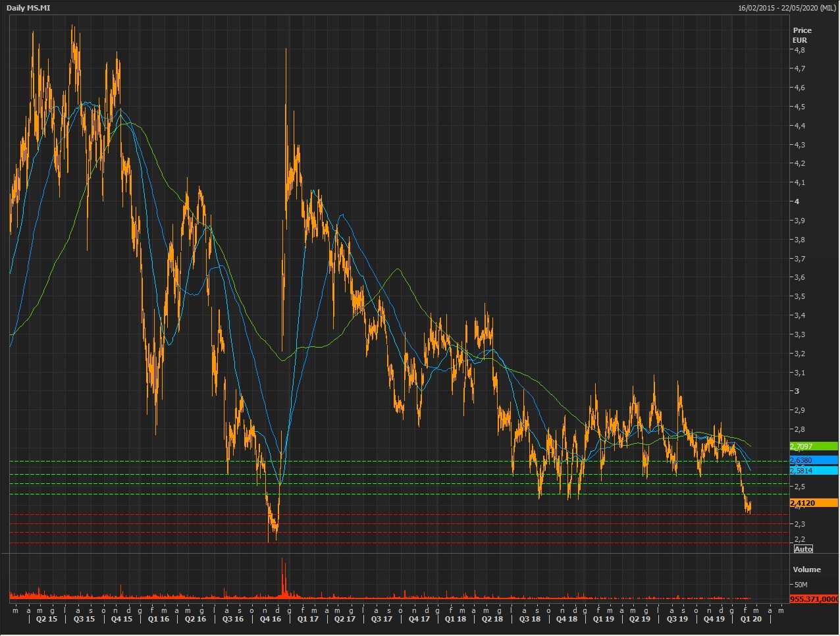Click the green 2,7097 moving average tag

[814, 446]
